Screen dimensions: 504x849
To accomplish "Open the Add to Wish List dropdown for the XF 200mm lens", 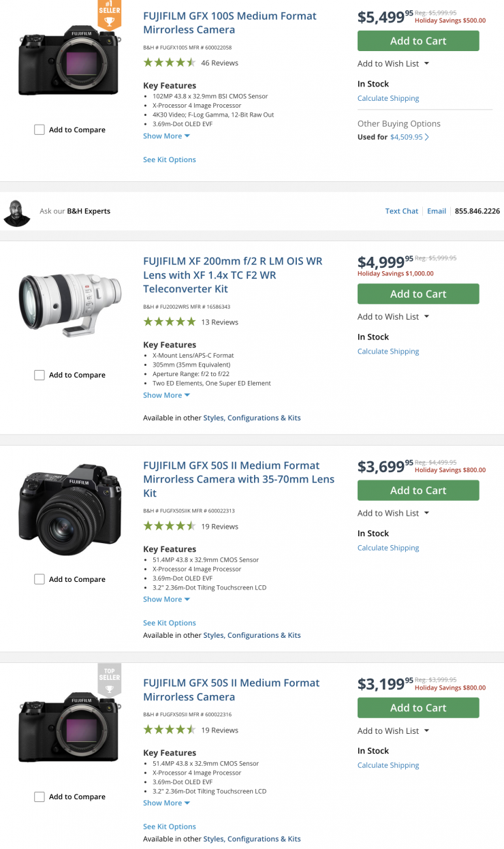I will pyautogui.click(x=393, y=317).
